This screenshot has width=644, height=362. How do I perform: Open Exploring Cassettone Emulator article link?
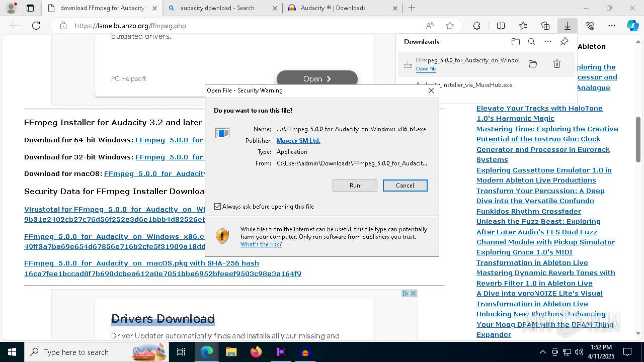544,175
